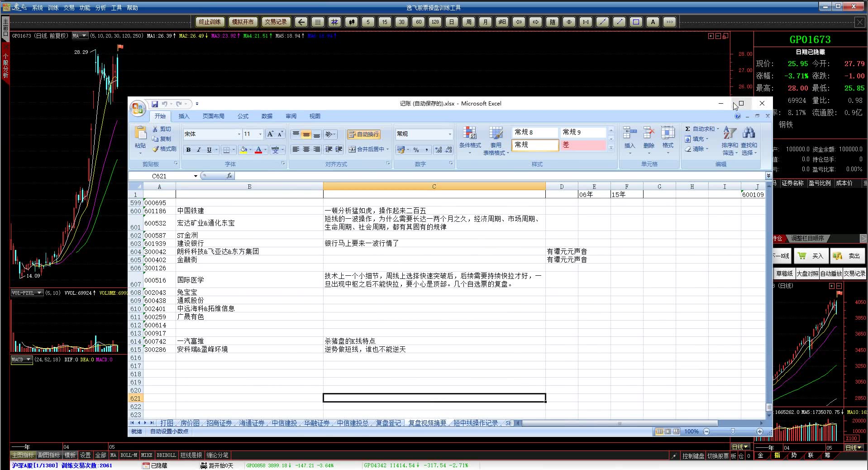Screen dimensions: 868x470
Task: Open 查找和选择 binoculars icon
Action: [749, 141]
